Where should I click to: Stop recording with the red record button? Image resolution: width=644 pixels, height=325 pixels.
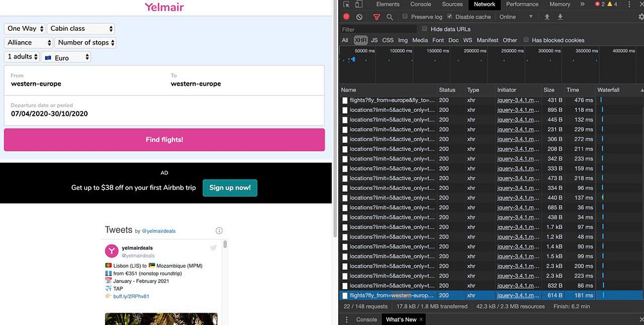point(346,17)
